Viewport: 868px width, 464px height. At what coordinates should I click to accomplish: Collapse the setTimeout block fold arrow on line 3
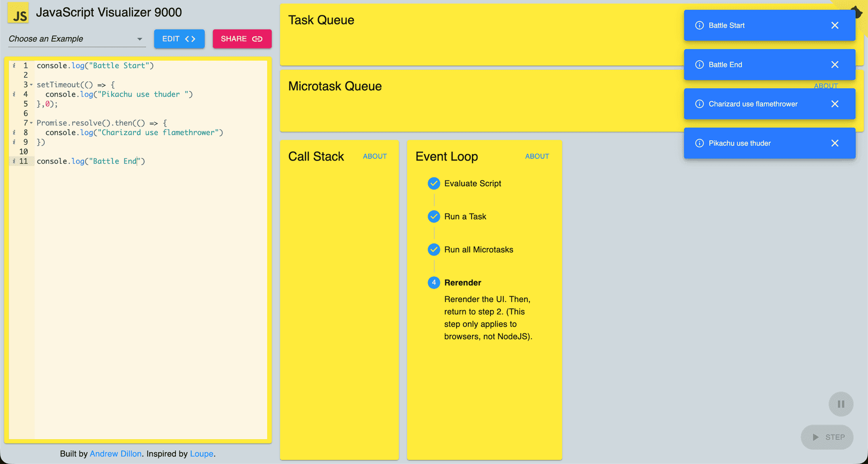(x=31, y=85)
